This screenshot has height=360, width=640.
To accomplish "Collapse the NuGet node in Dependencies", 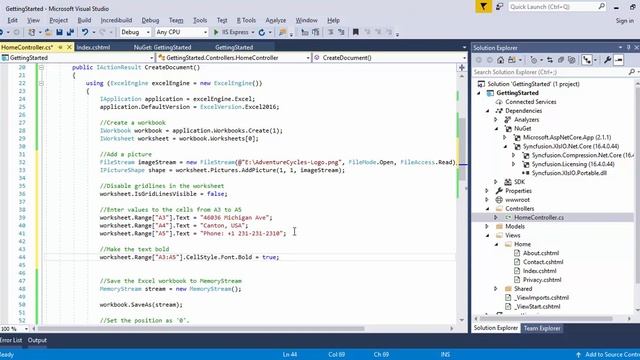I will [496, 129].
